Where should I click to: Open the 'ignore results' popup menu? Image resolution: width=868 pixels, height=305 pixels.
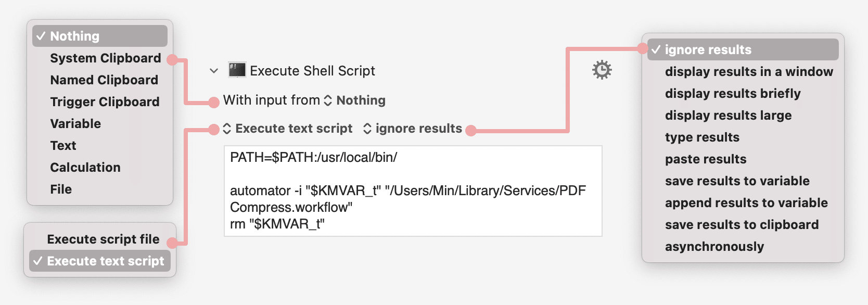pos(413,129)
